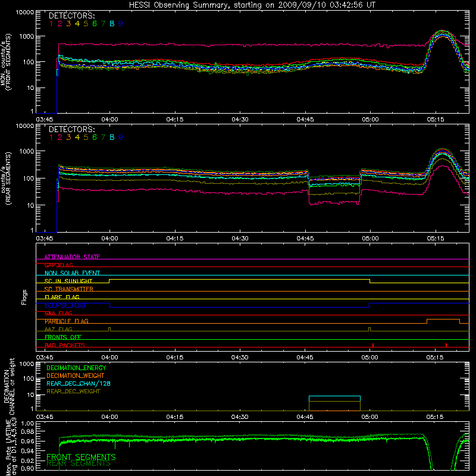Click the raised PARTICLE_FLAG segment near 05:15
The image size is (476, 476).
click(x=443, y=320)
